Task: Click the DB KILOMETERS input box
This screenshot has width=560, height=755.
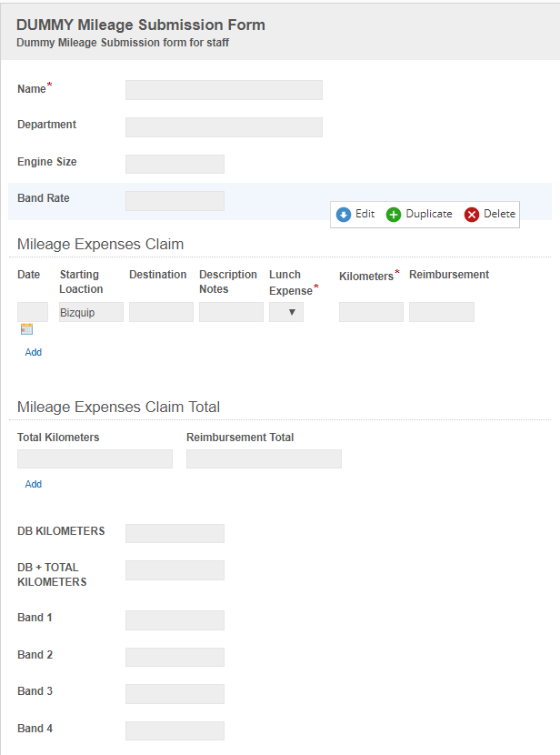Action: click(175, 534)
